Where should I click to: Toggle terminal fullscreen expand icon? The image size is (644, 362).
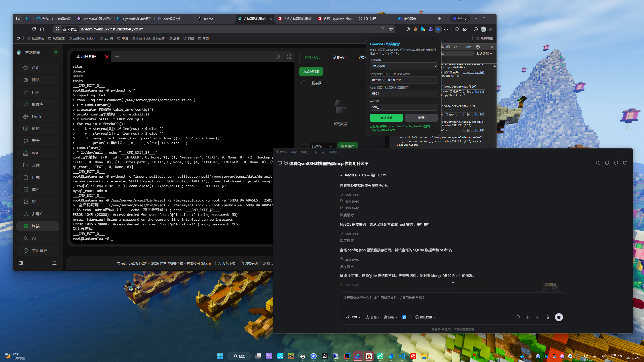coord(289,57)
